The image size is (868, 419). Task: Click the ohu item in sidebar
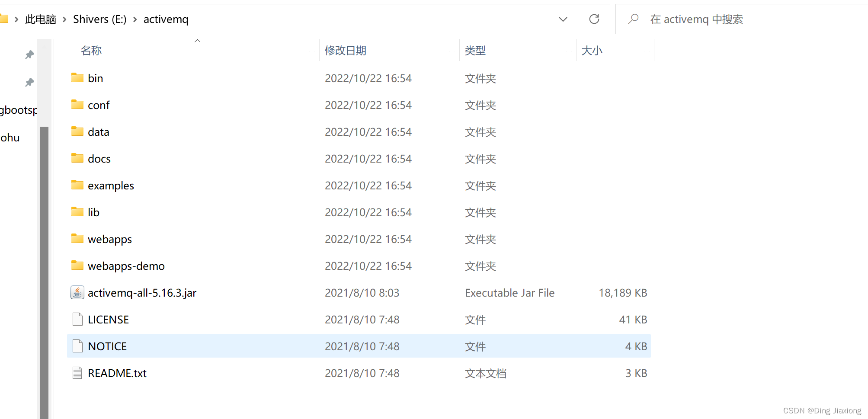pos(10,138)
